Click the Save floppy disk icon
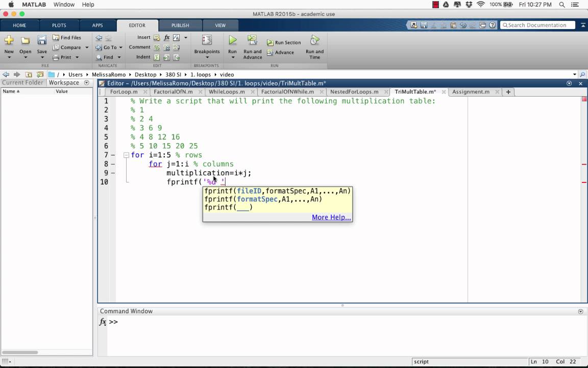Viewport: 588px width, 368px height. (x=42, y=40)
